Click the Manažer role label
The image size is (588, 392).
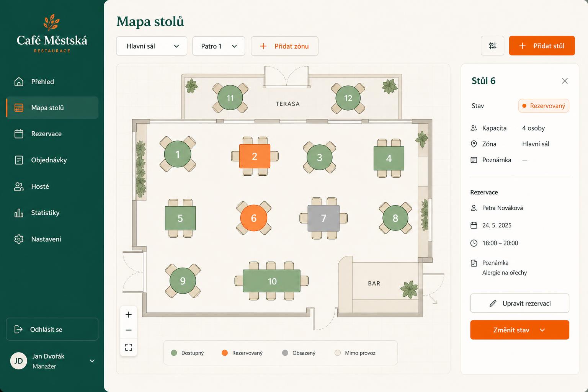(44, 366)
